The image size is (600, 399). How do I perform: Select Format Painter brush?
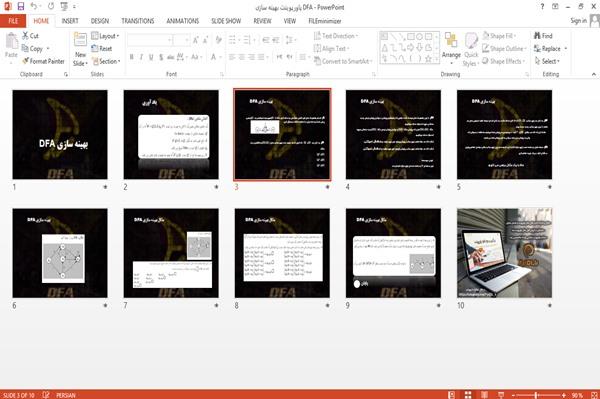tap(43, 61)
